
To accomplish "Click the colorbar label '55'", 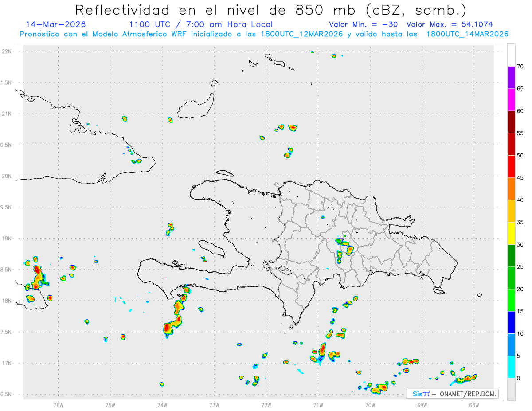I will click(x=520, y=133).
